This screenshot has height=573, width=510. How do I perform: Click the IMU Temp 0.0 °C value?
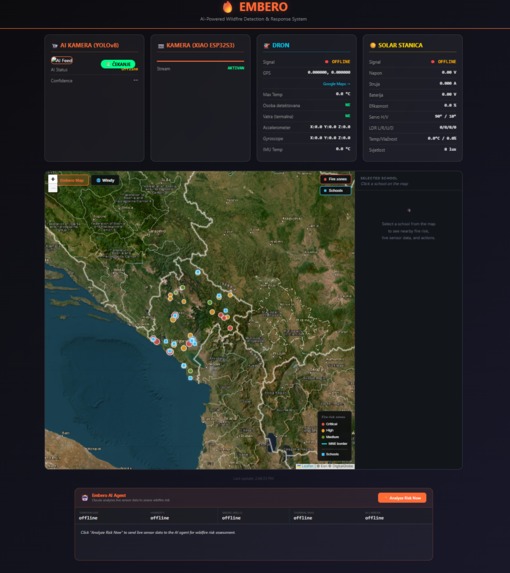[x=343, y=149]
